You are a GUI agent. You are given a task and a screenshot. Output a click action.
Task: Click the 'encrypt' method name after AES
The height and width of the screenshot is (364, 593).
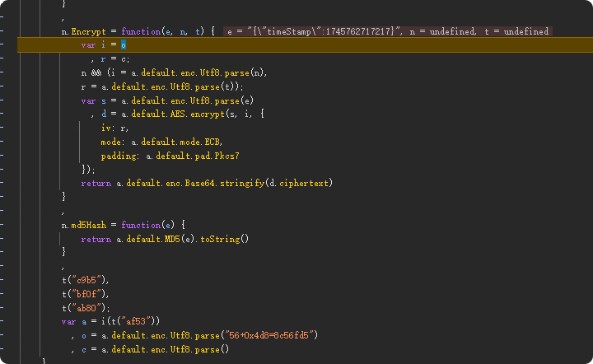point(208,114)
